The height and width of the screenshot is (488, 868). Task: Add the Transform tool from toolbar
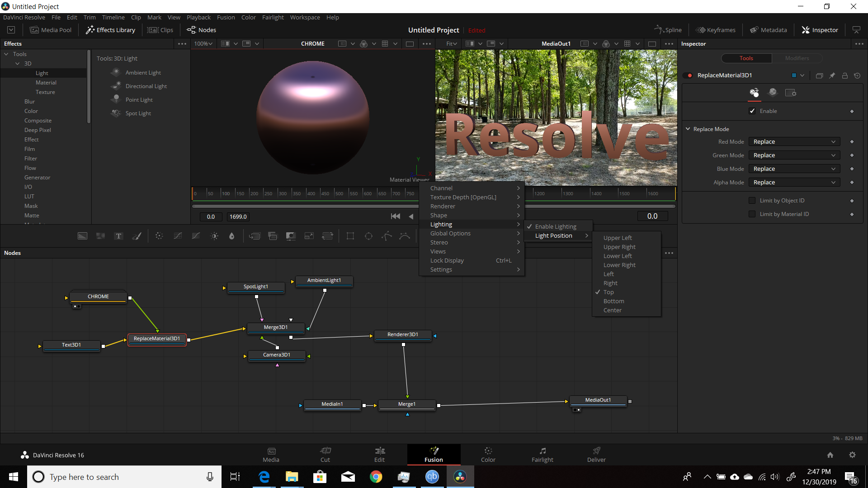click(x=327, y=236)
